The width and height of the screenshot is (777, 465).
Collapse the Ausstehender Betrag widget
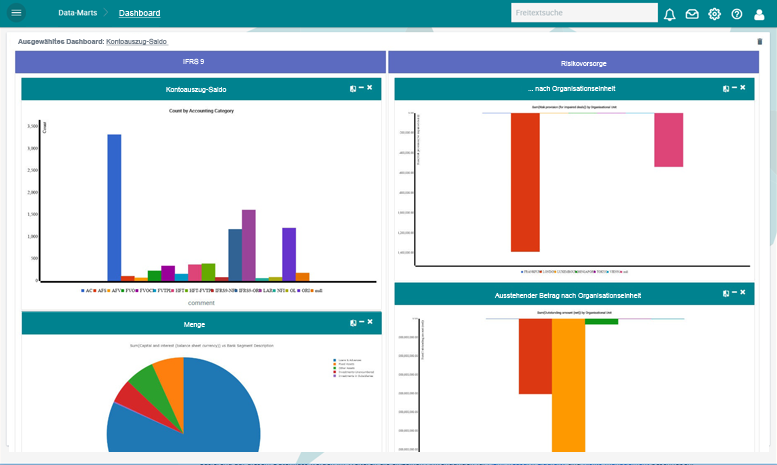(734, 294)
